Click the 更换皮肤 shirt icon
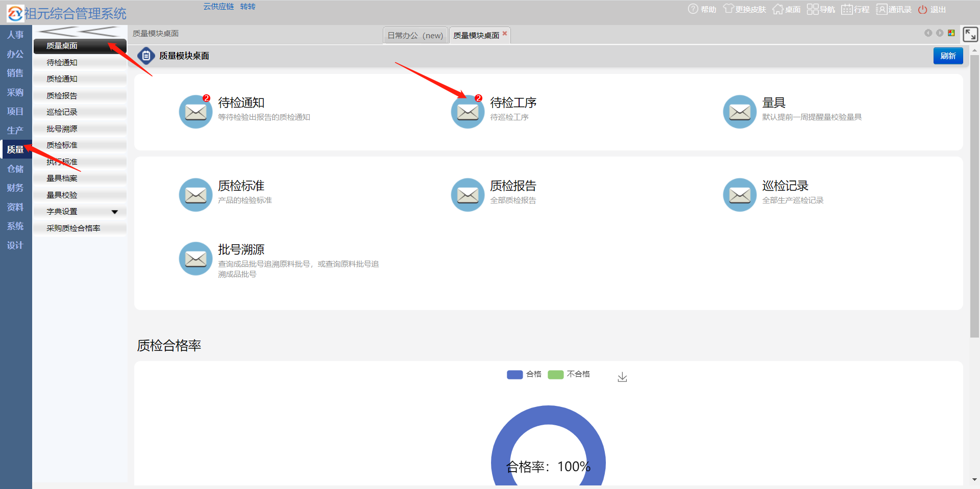Image resolution: width=980 pixels, height=489 pixels. click(728, 9)
